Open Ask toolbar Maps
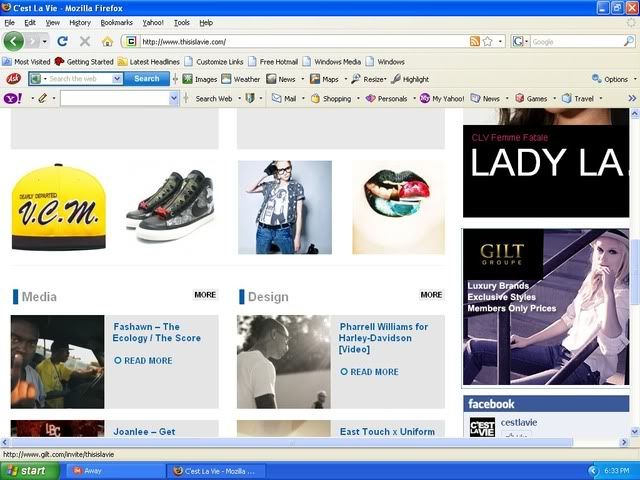 coord(324,79)
